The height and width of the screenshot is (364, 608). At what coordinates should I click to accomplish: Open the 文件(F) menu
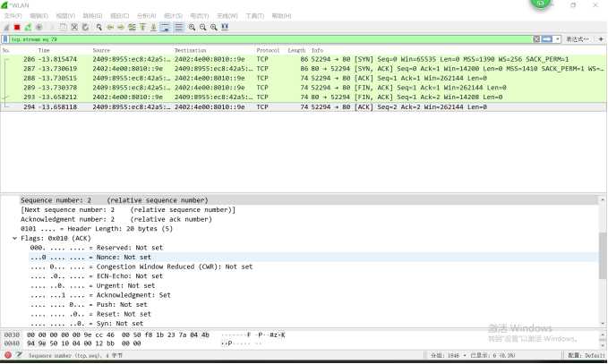13,15
